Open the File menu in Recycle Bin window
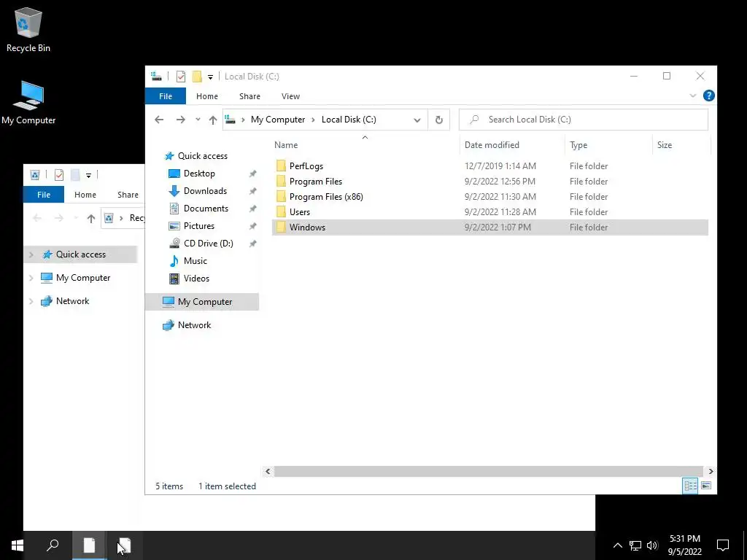Viewport: 747px width, 560px height. point(43,194)
